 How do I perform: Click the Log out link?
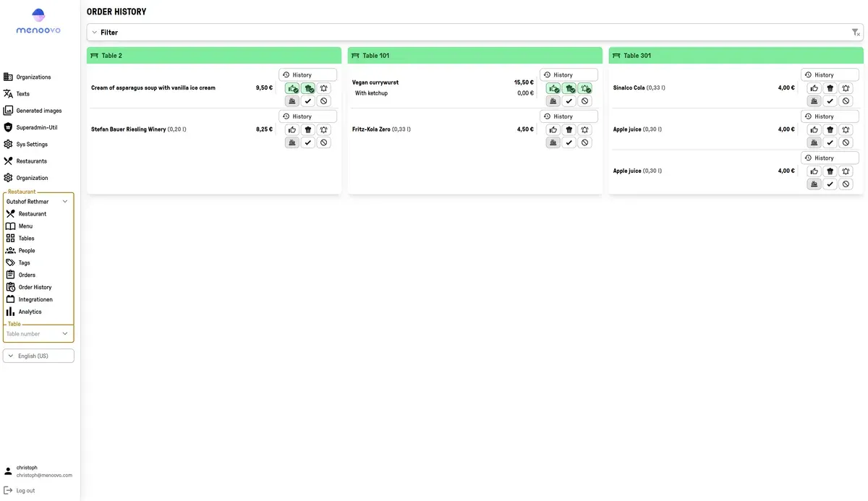[x=25, y=490]
